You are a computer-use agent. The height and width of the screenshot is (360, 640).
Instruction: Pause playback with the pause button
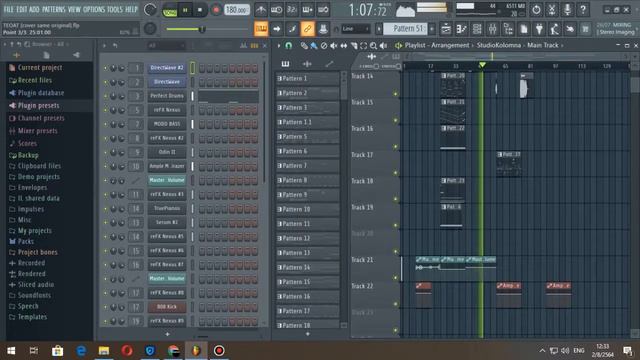click(185, 10)
